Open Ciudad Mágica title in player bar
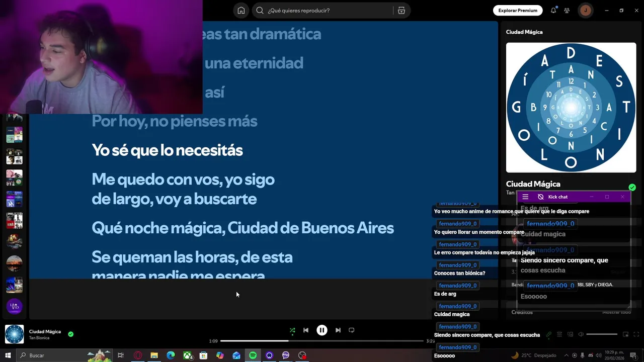Image resolution: width=644 pixels, height=362 pixels. tap(45, 331)
